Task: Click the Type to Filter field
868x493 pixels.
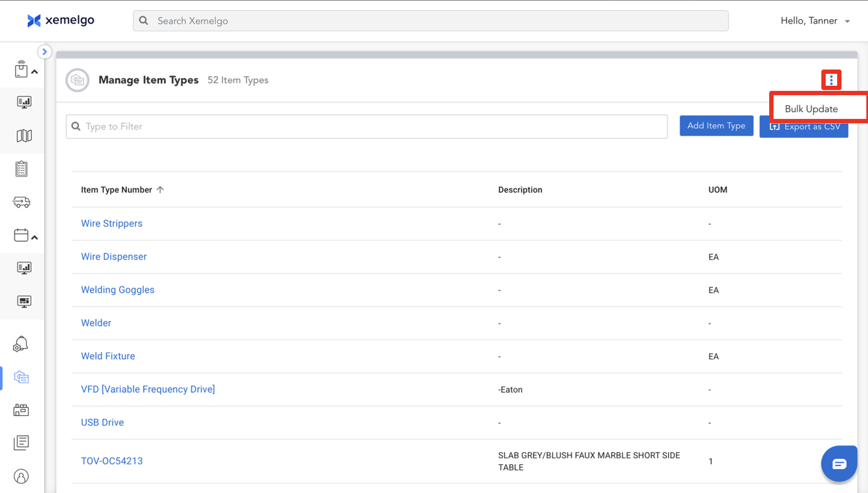Action: (366, 127)
